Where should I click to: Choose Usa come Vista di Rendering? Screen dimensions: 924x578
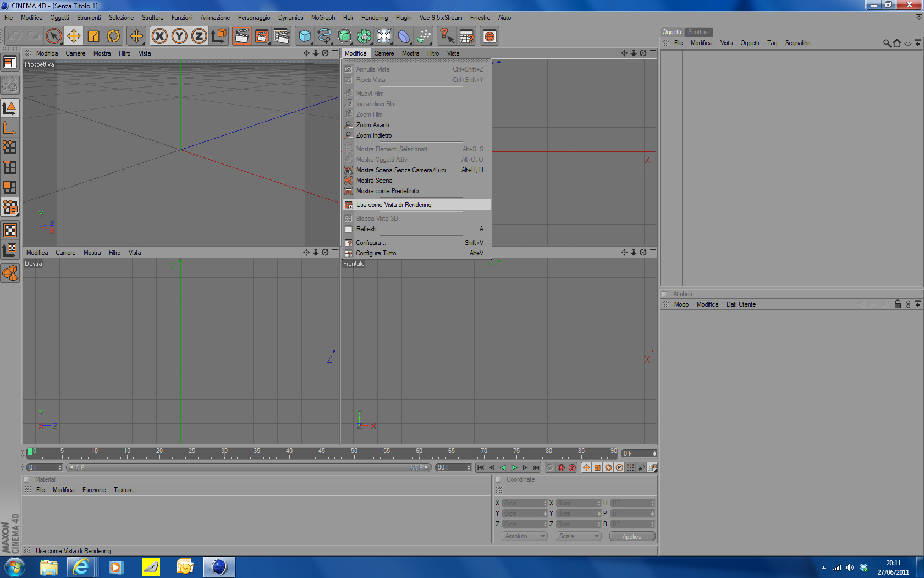416,205
